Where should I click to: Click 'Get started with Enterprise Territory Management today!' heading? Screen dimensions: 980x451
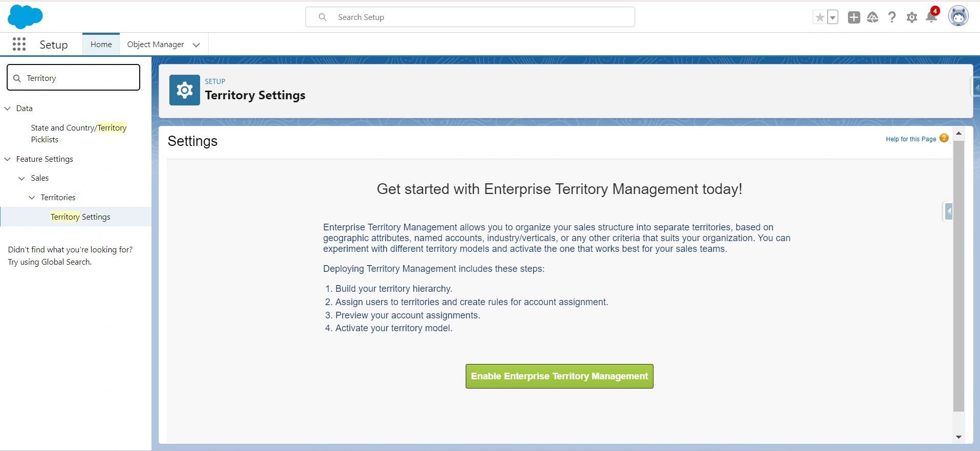coord(559,189)
